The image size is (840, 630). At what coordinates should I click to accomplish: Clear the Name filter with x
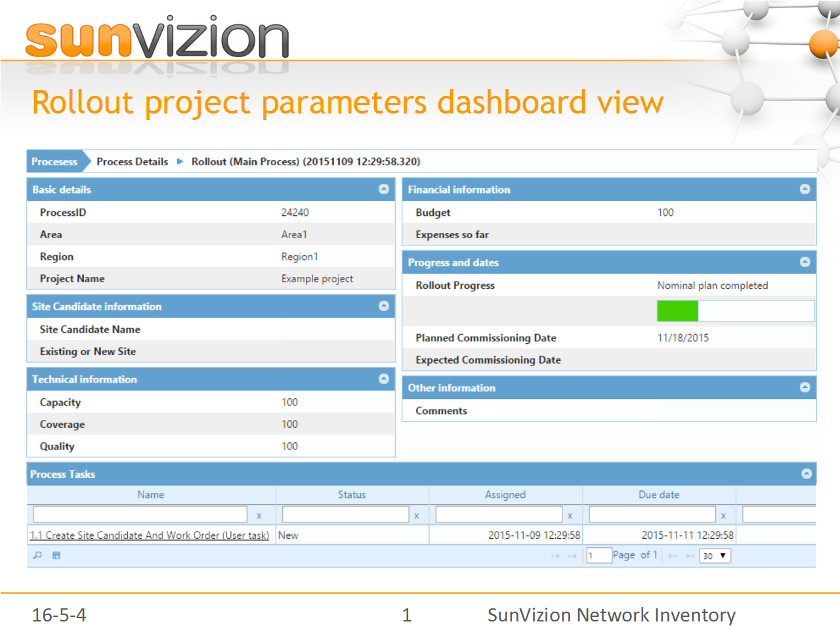point(259,516)
